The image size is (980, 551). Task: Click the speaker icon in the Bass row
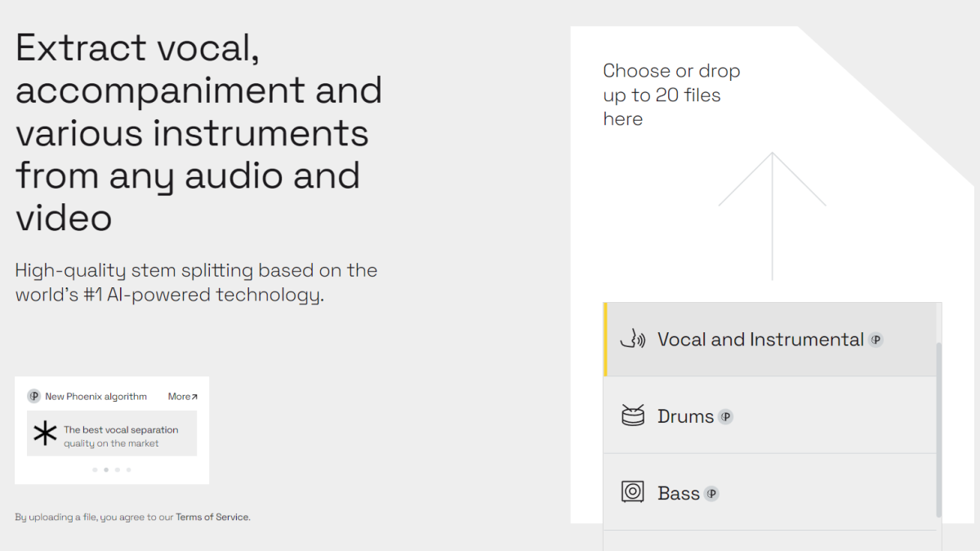click(x=633, y=492)
